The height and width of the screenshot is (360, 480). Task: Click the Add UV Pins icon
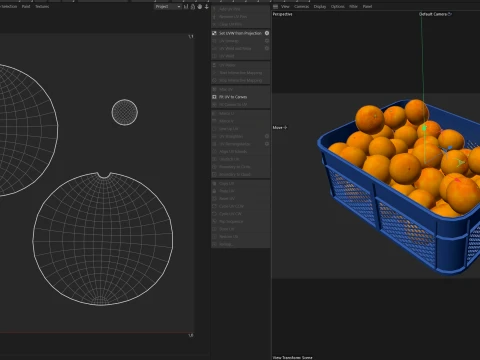[214, 9]
